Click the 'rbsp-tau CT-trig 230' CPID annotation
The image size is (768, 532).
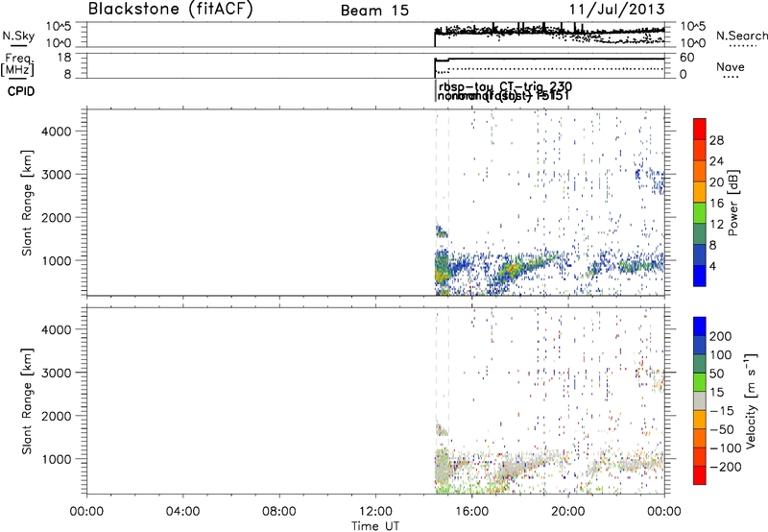505,87
